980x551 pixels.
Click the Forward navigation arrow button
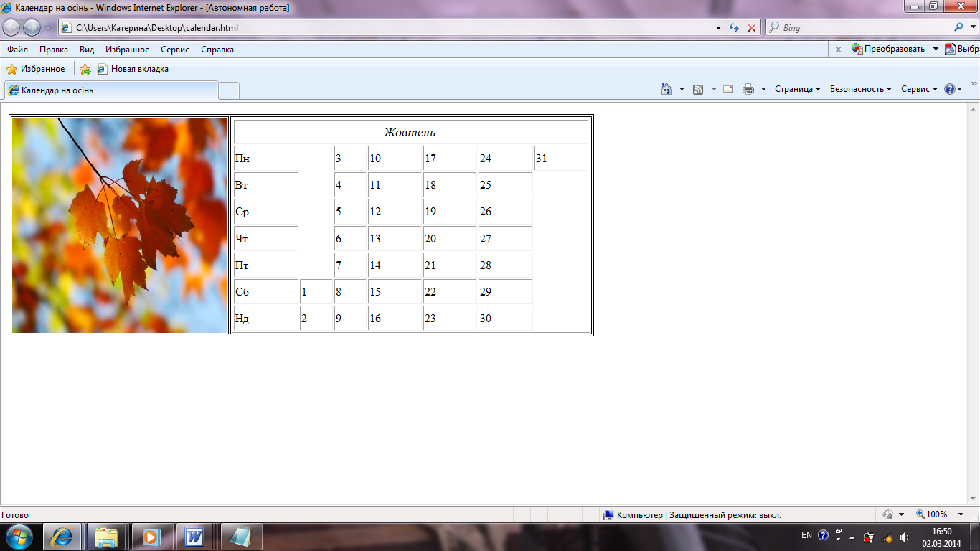(x=32, y=28)
